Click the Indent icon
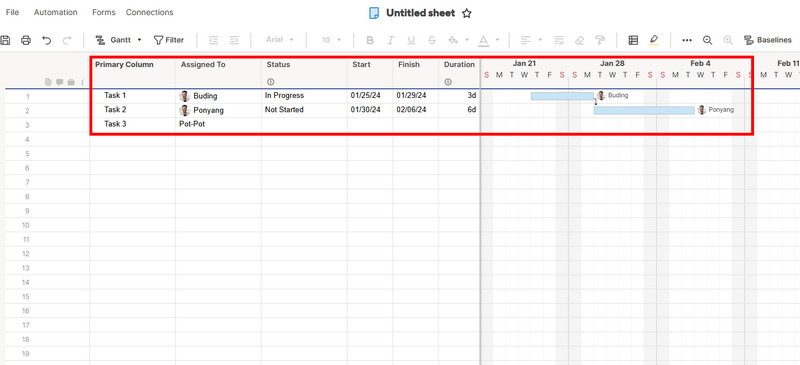The image size is (800, 365). click(x=234, y=40)
